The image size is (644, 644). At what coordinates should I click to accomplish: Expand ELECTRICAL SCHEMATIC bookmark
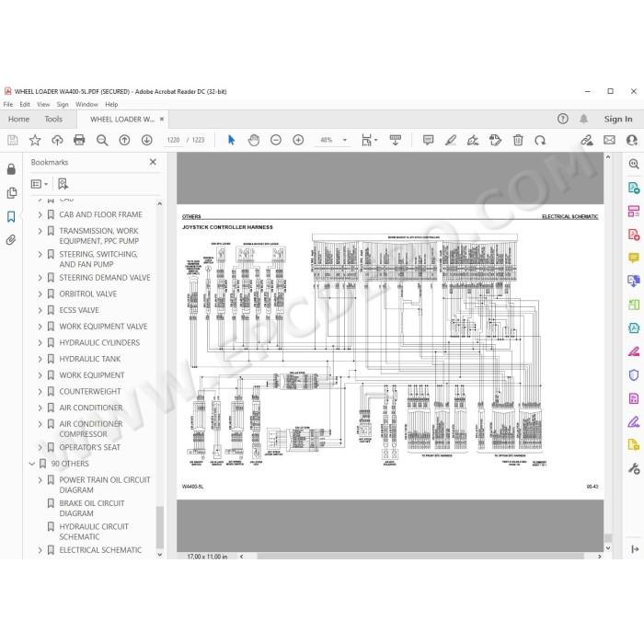tap(40, 550)
